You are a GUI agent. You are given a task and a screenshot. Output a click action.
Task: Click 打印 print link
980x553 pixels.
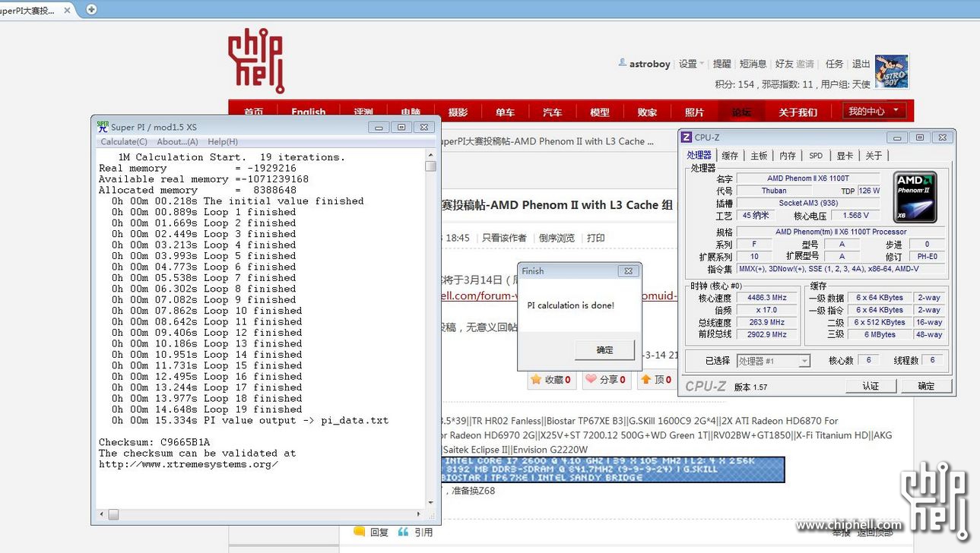(596, 238)
